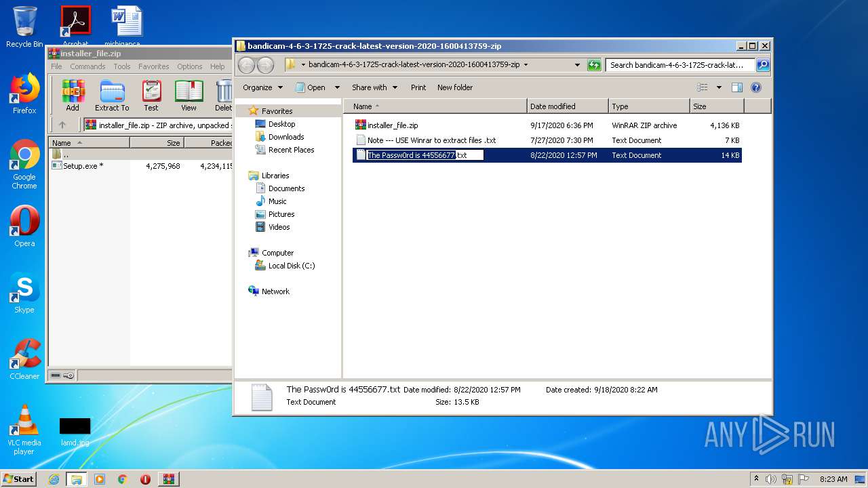The width and height of the screenshot is (868, 488).
Task: Sort WinRAR list by Name column
Action: [x=90, y=143]
